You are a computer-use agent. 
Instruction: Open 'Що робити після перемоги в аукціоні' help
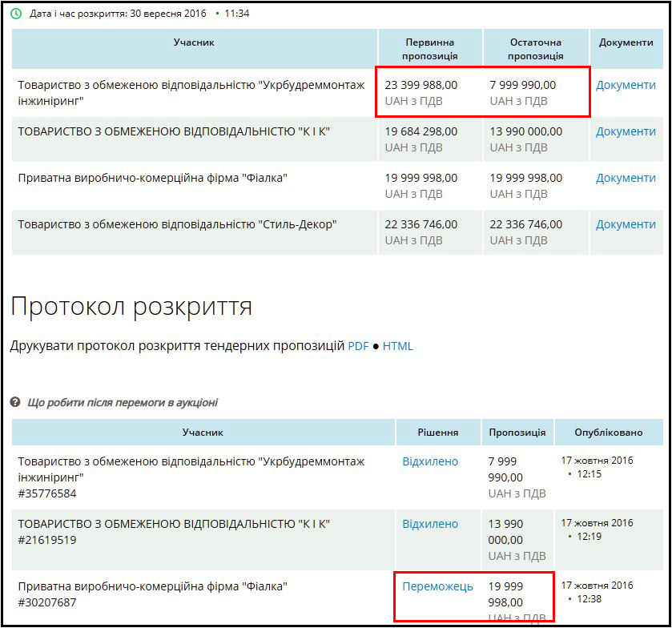pos(123,403)
